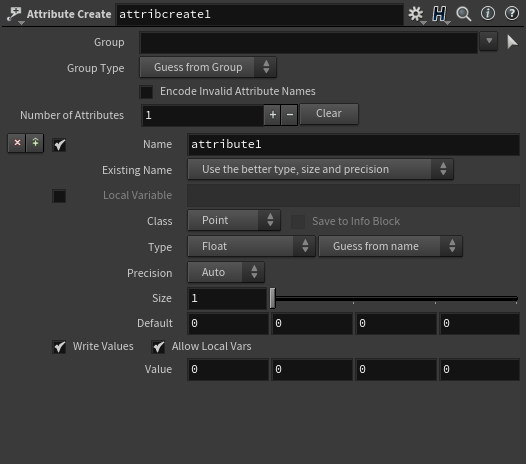This screenshot has height=464, width=526.
Task: Toggle the enable checkbox beside Name
Action: tap(59, 145)
